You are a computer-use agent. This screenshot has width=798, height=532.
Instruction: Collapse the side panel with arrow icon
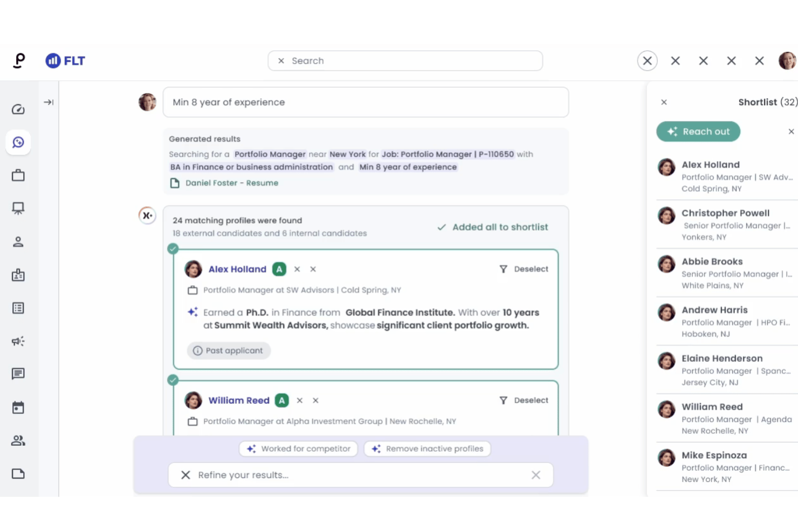49,102
